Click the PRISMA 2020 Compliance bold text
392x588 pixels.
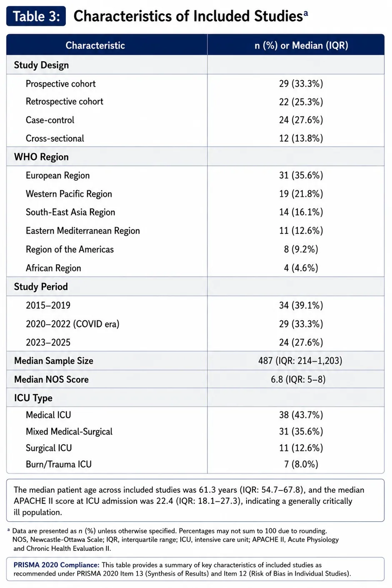(56, 565)
